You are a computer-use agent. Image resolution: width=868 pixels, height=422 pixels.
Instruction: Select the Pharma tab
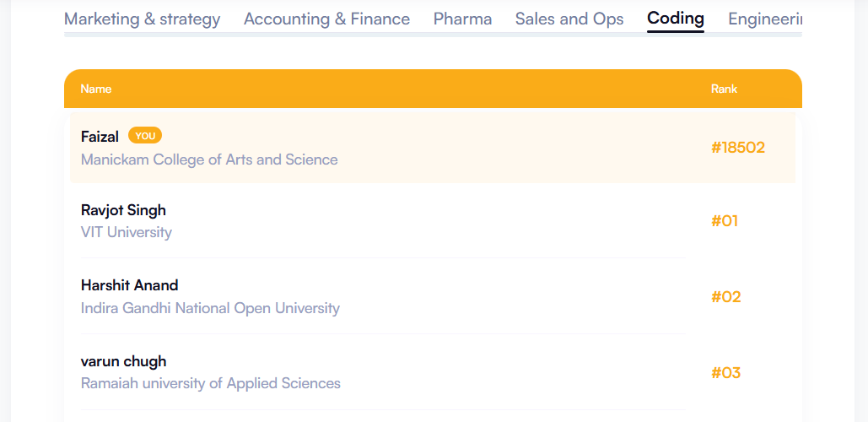pyautogui.click(x=462, y=19)
